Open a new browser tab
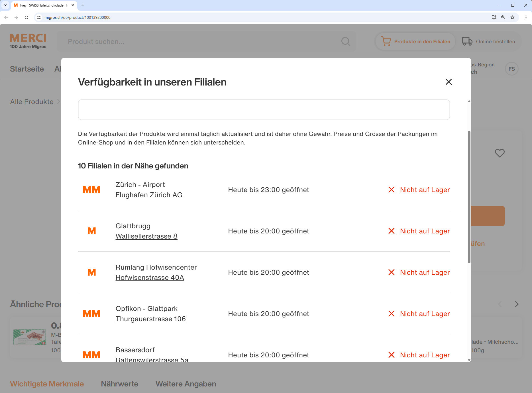 pos(83,5)
